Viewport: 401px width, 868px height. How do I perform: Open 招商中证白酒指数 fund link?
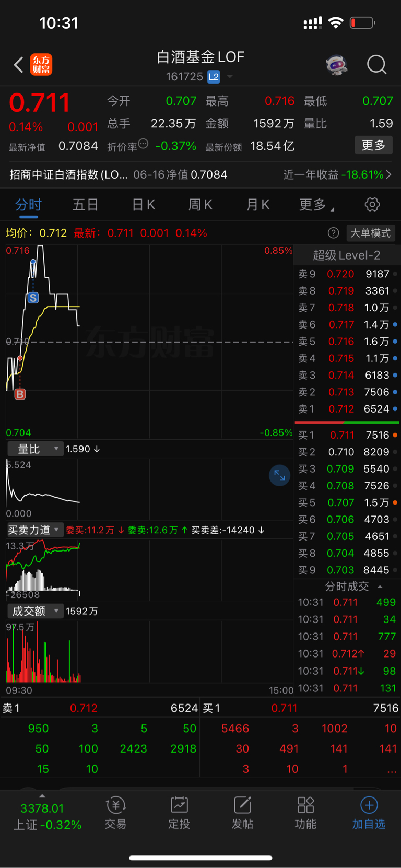point(68,174)
